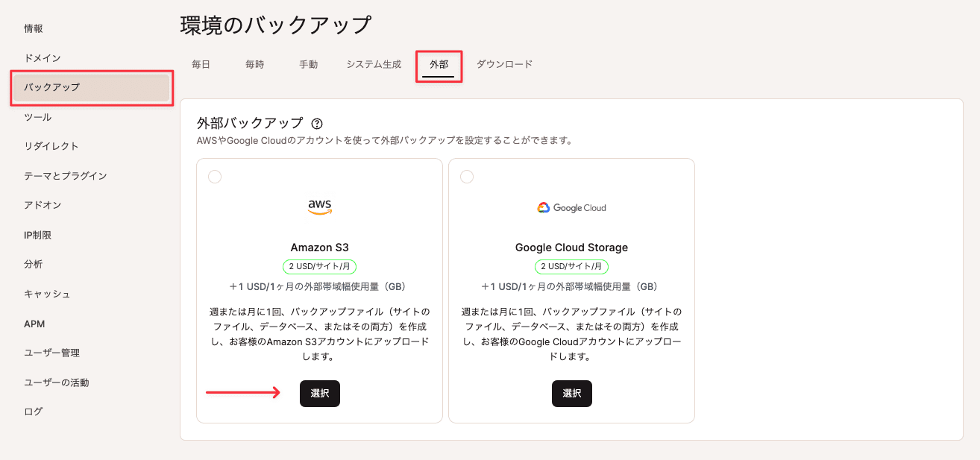Switch to the ダウンロード tab
Image resolution: width=980 pixels, height=460 pixels.
pos(504,64)
